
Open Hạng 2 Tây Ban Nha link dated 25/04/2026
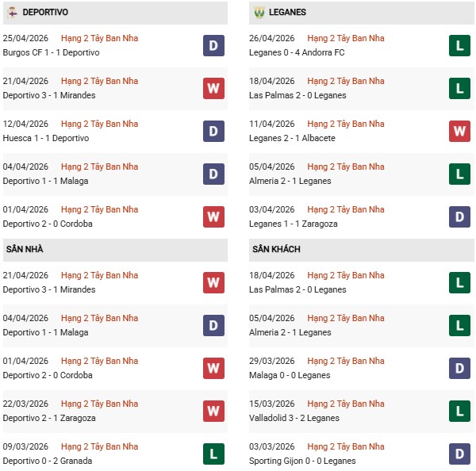click(99, 38)
